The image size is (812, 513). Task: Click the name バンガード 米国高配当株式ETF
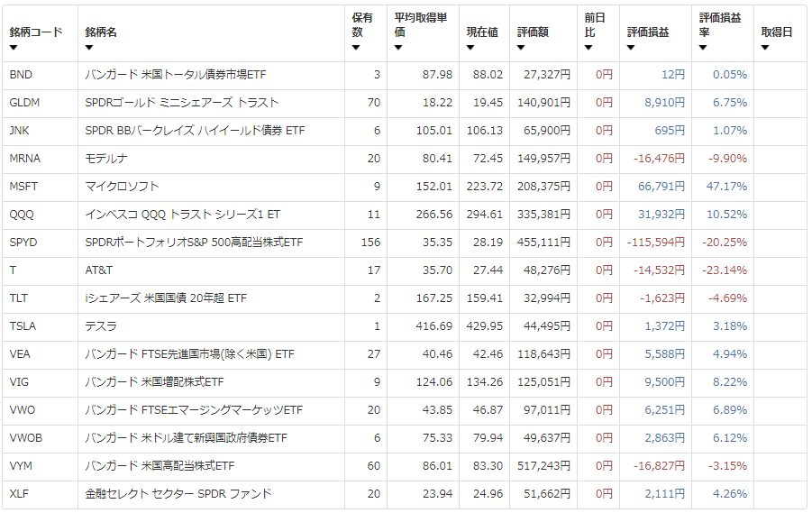[160, 467]
